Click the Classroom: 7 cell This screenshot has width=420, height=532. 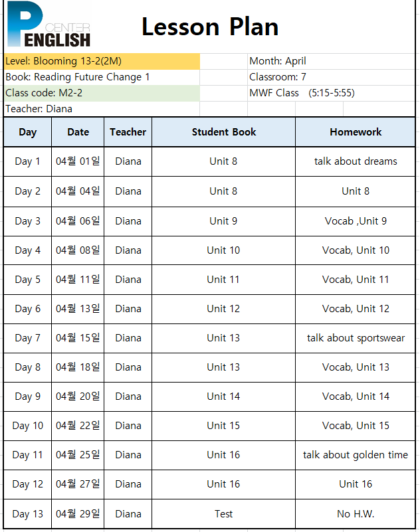[332, 77]
